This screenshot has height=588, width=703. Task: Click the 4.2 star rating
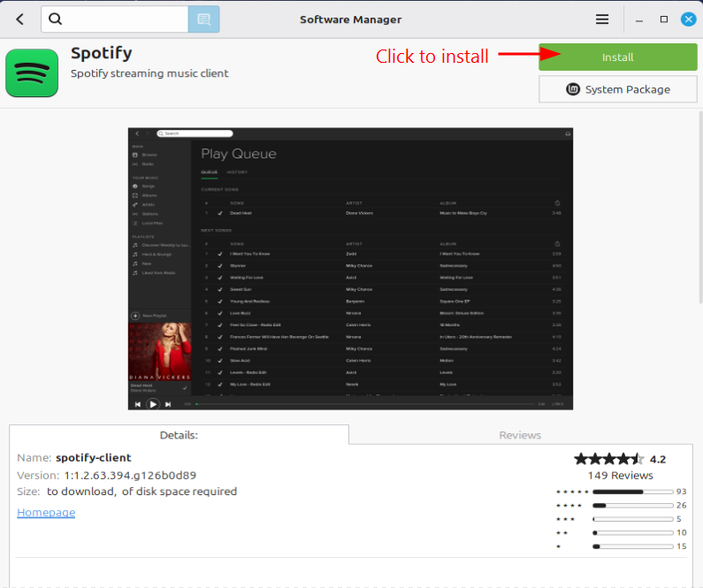pos(620,459)
